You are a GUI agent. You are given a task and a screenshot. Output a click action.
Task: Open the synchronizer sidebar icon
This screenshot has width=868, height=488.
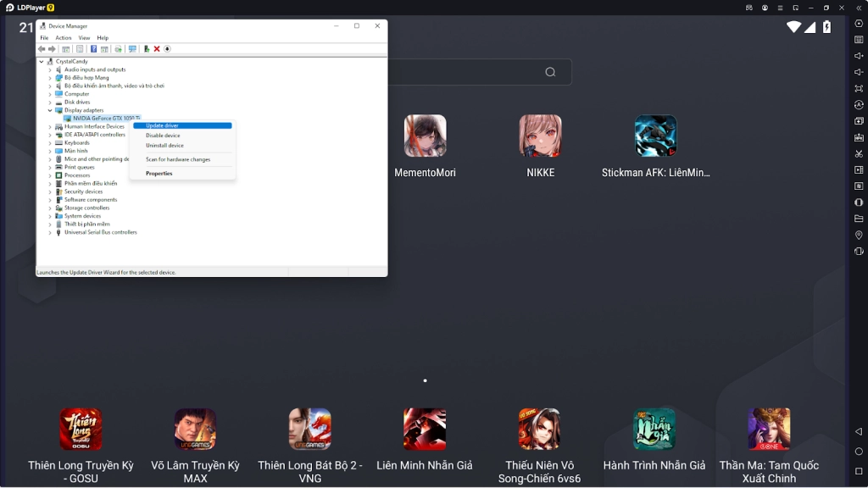pyautogui.click(x=859, y=186)
